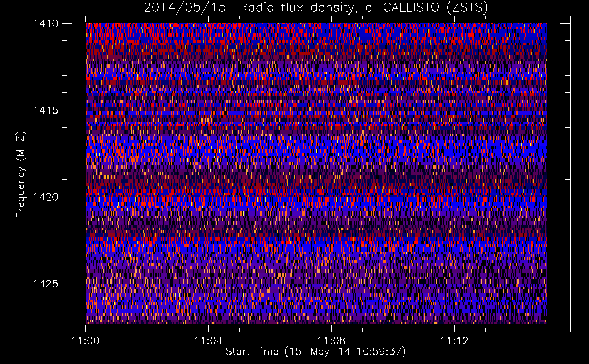Click the "Frequency (MHZ)" axis label

[x=21, y=175]
